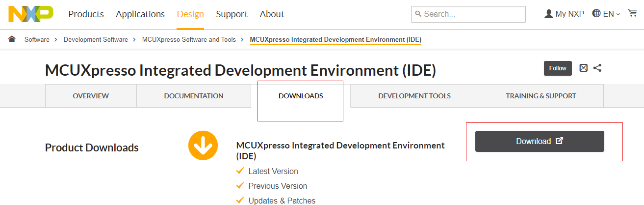Click the search magnifier icon
644x205 pixels.
tap(418, 14)
